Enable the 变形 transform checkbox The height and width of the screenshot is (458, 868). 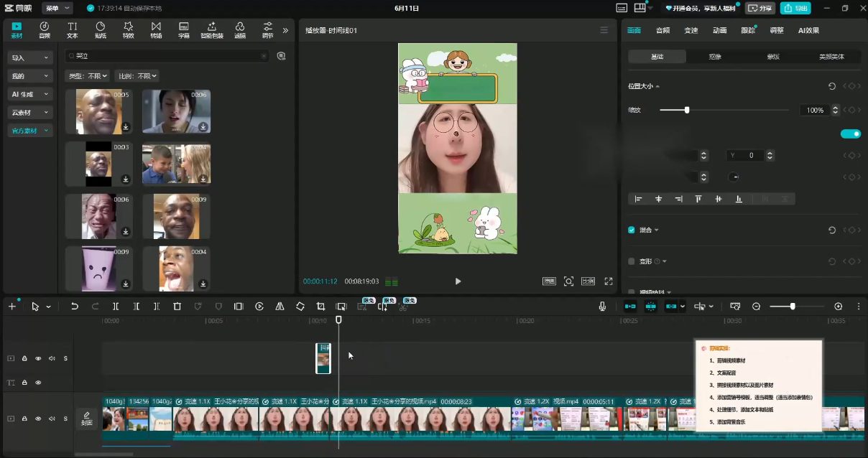pos(632,261)
